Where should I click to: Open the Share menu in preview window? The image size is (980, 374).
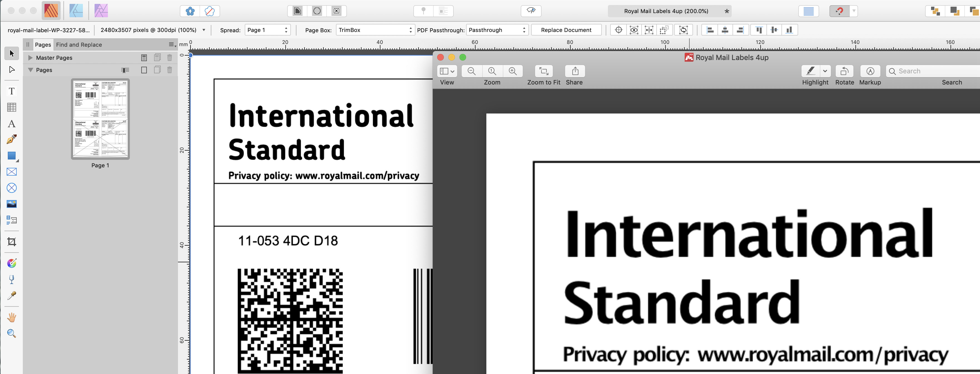[x=575, y=71]
